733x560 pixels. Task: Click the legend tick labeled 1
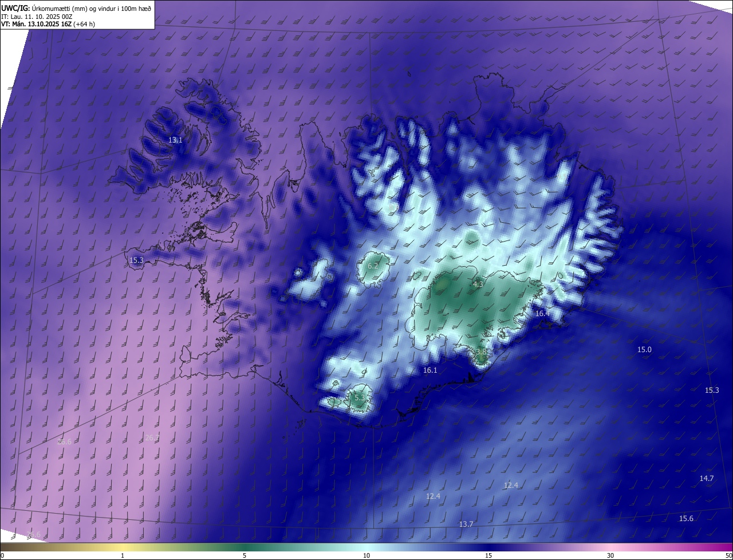coord(123,555)
